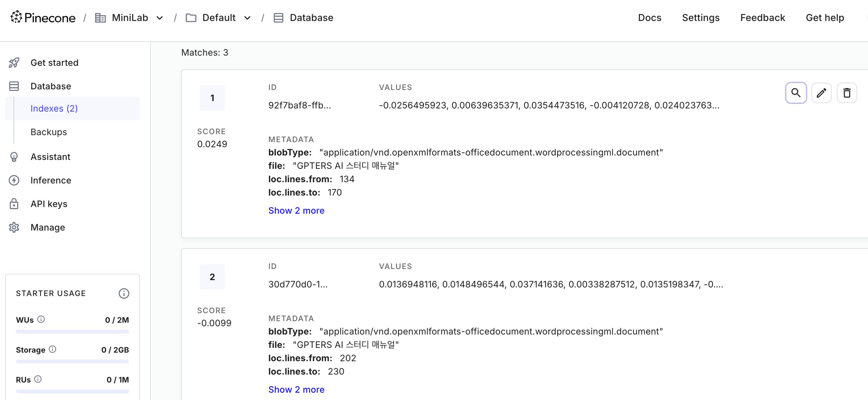868x400 pixels.
Task: Click the Docs link in header
Action: 649,17
